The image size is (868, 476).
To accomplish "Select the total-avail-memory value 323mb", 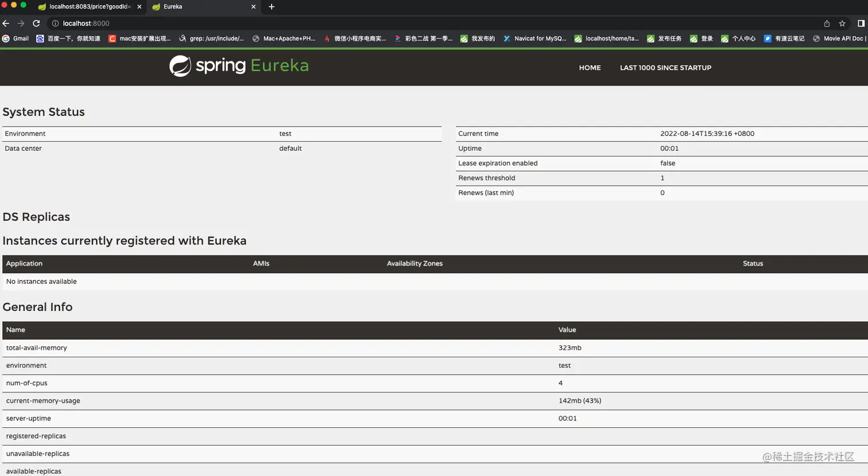I will [570, 348].
